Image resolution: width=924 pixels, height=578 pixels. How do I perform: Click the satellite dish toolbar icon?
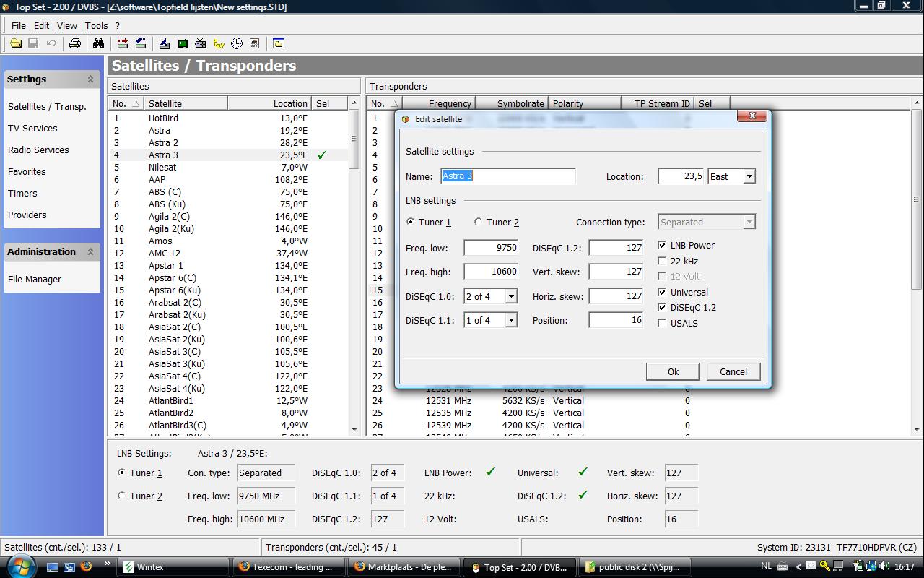tap(164, 43)
